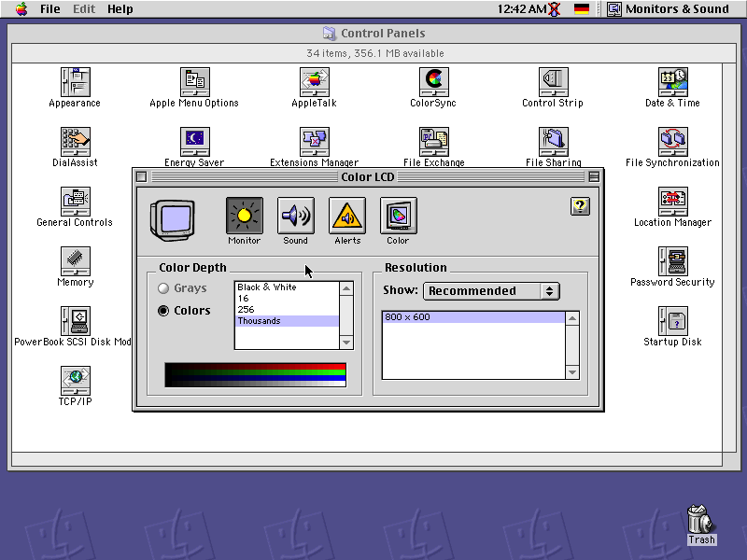Click the color depth gradient preview bar
747x560 pixels.
pyautogui.click(x=255, y=375)
